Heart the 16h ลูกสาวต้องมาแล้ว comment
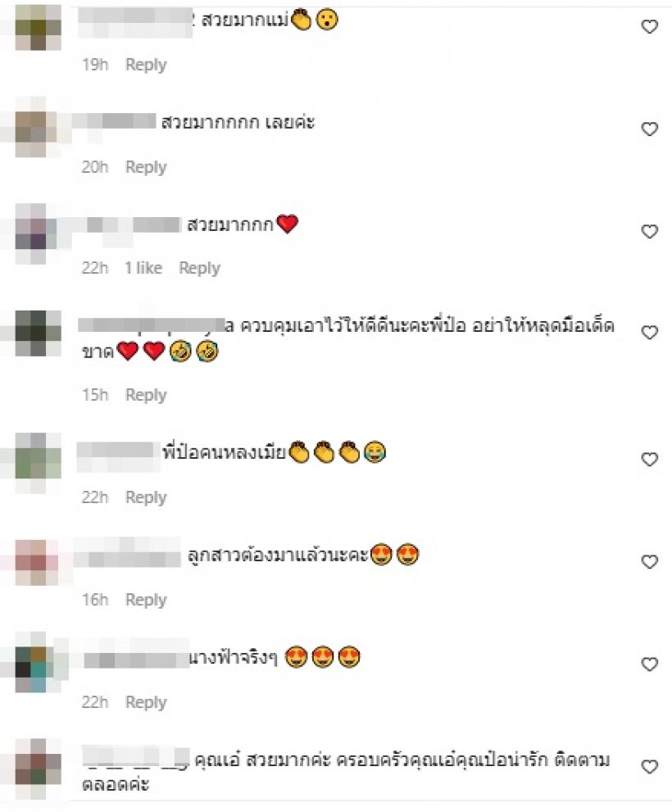Image resolution: width=672 pixels, height=812 pixels. point(649,561)
